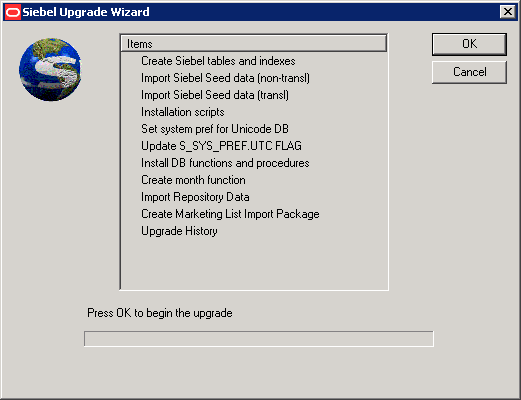Select the Import Repository Data item
The height and width of the screenshot is (400, 521).
pos(195,197)
